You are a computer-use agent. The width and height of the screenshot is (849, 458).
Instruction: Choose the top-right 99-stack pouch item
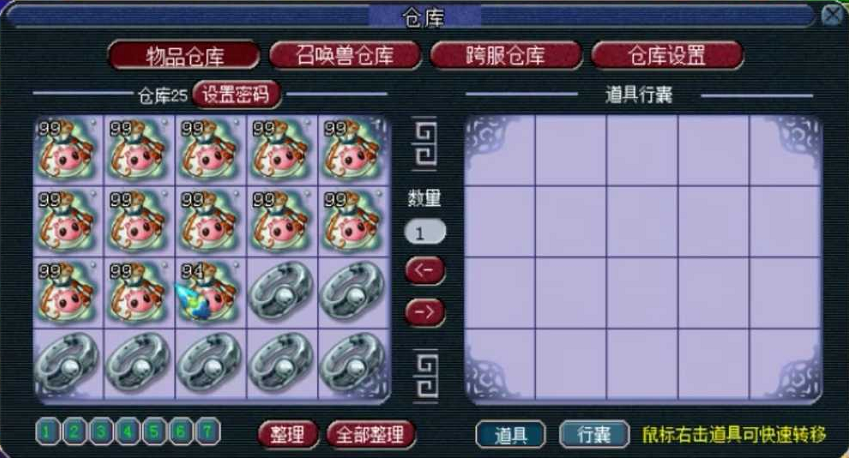354,150
